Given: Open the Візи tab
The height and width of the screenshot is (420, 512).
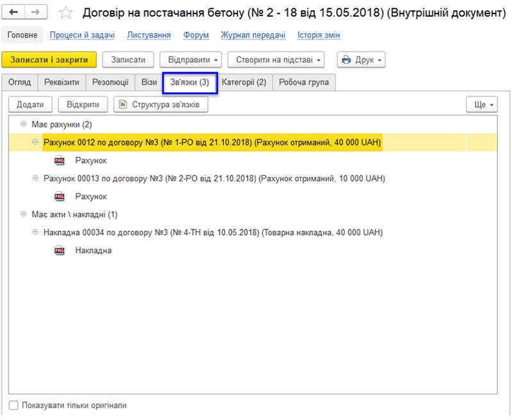Looking at the screenshot, I should click(149, 82).
